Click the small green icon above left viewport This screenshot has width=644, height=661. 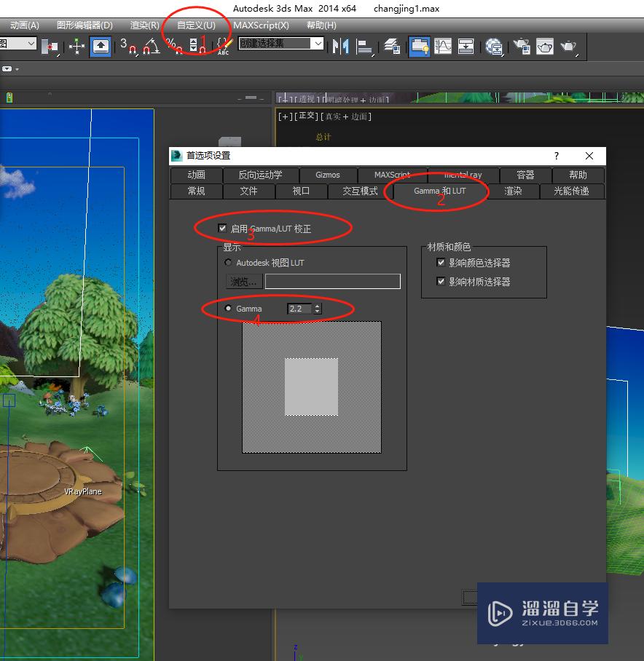9,98
